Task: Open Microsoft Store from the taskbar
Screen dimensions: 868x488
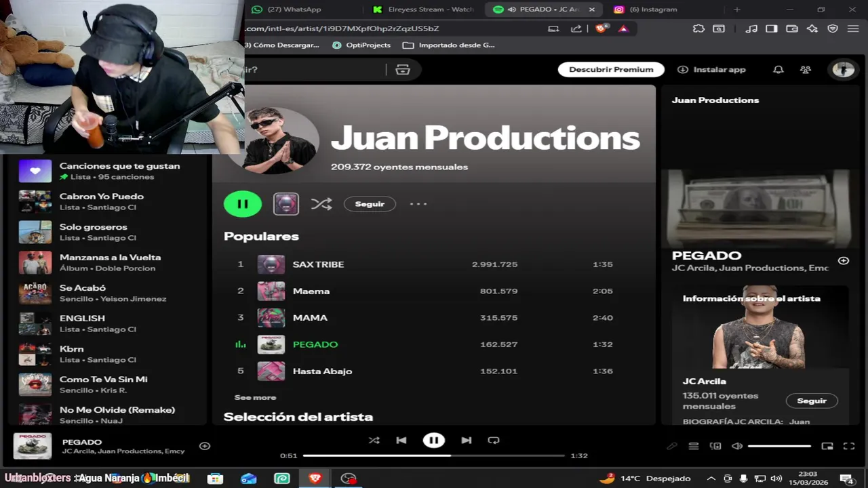Action: (x=215, y=479)
